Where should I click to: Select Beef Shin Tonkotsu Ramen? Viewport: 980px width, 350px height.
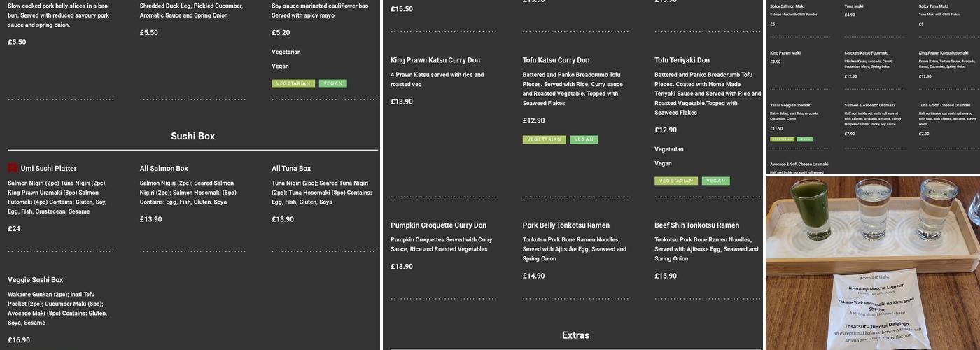[696, 225]
